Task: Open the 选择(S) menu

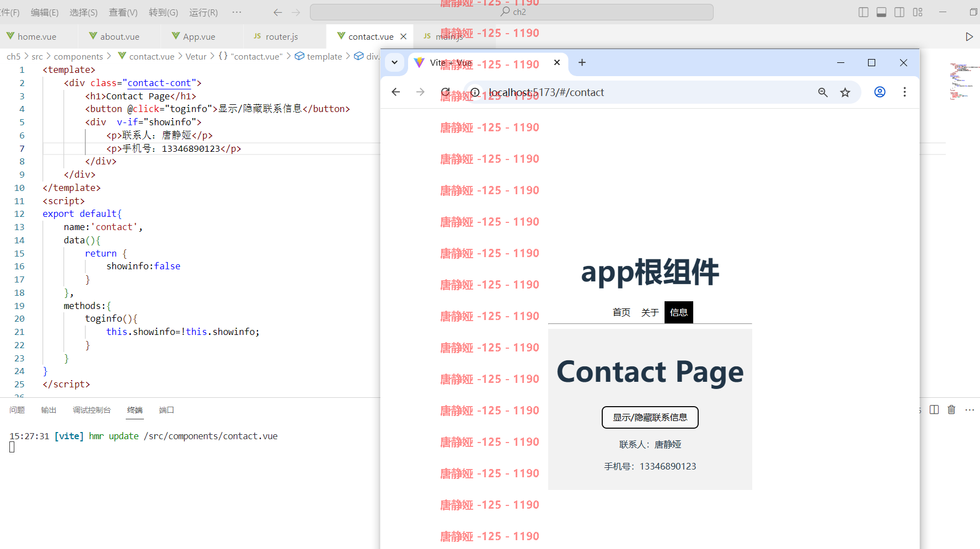Action: click(x=84, y=12)
